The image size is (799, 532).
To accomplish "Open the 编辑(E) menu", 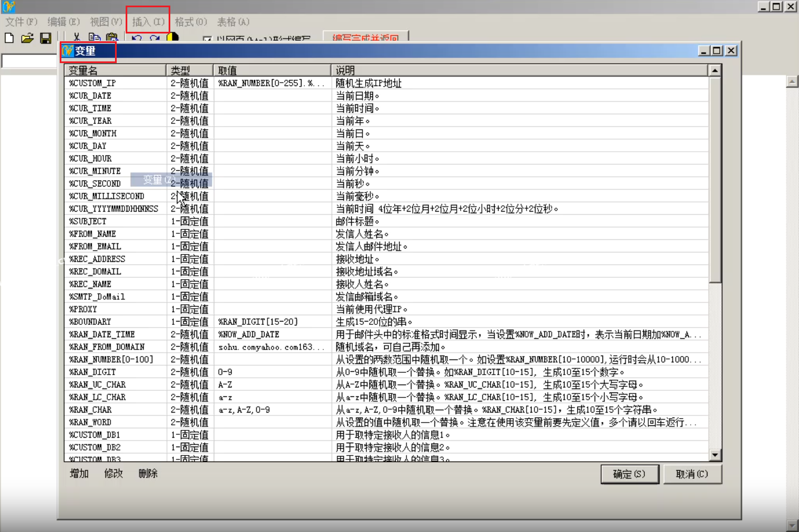I will (x=64, y=22).
